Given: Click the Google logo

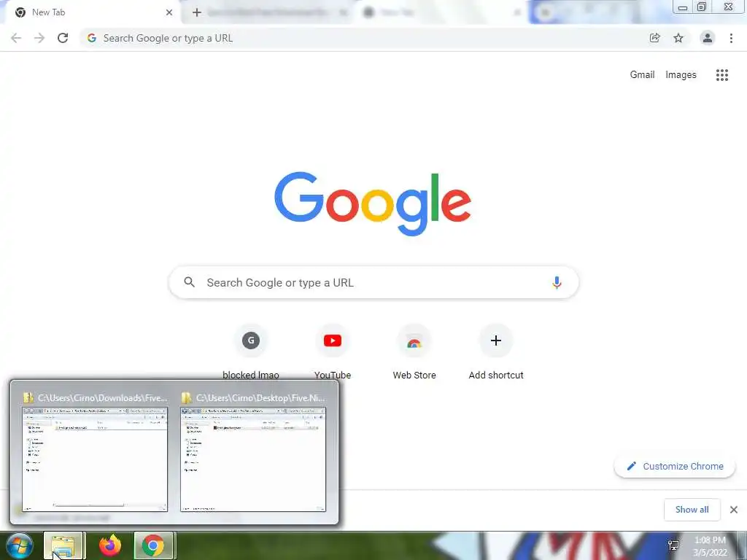Looking at the screenshot, I should tap(373, 204).
